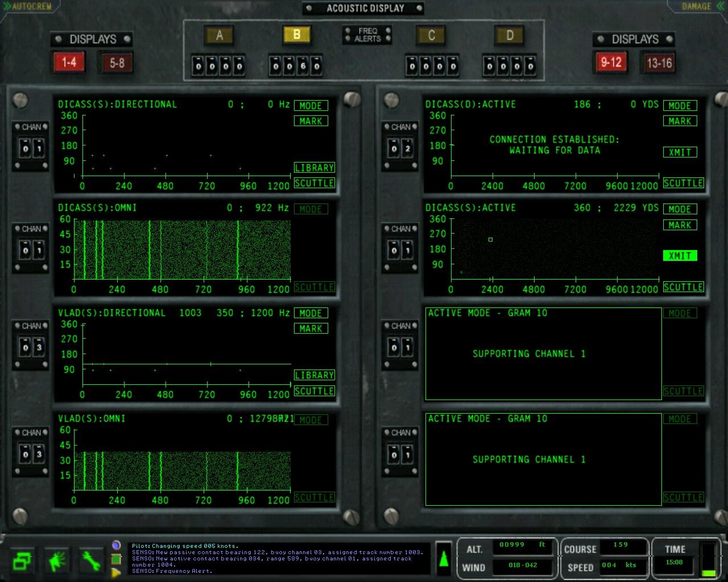Click SCUTTLE on the DICASS(S):ACTIVE display
This screenshot has width=728, height=582.
point(684,287)
